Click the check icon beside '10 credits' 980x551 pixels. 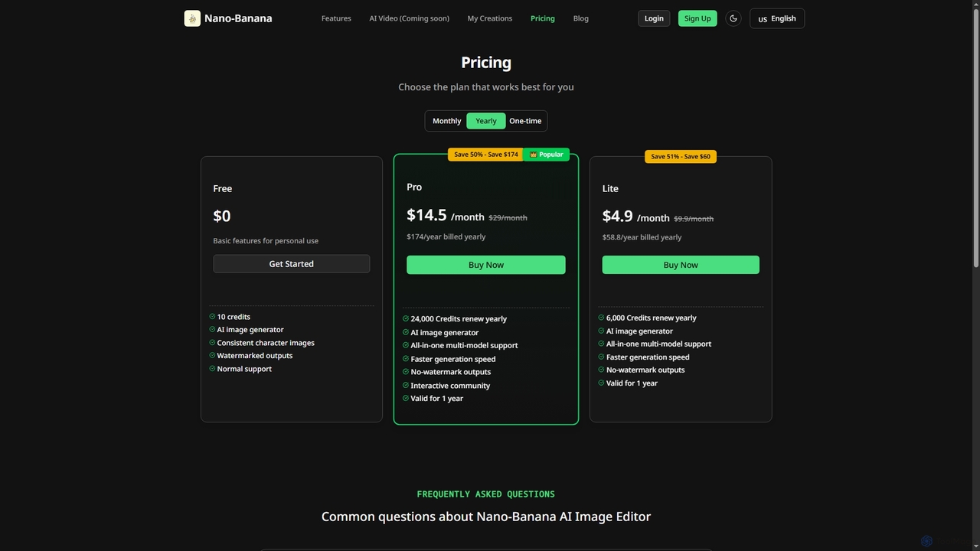[212, 317]
